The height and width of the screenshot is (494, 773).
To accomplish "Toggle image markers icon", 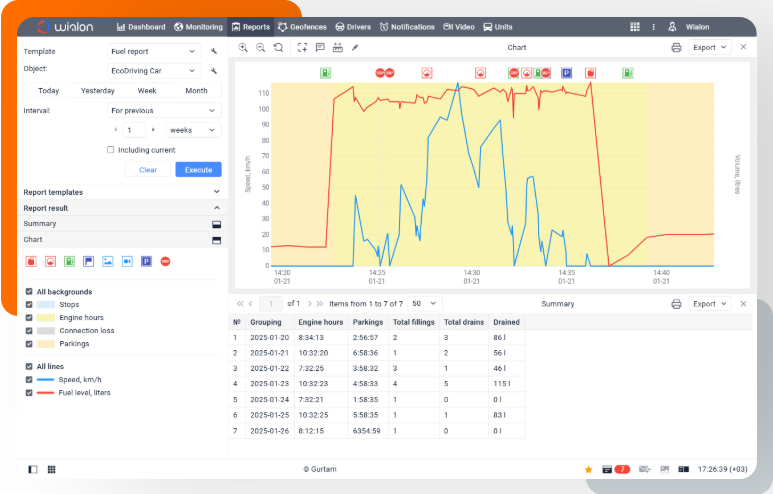I will point(107,261).
